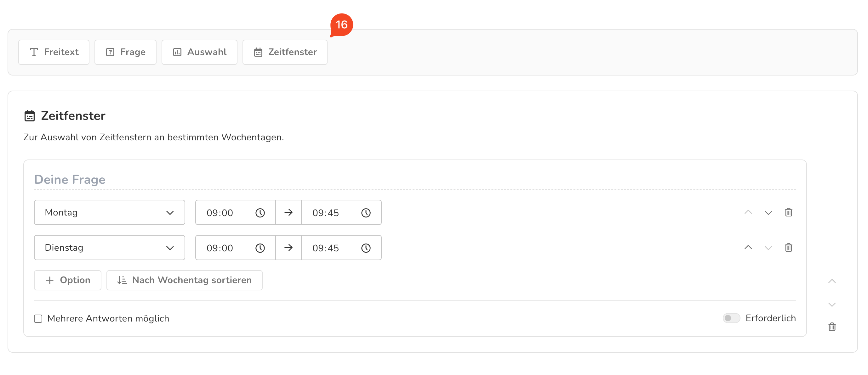Open clock picker for Montag end time
The width and height of the screenshot is (868, 375).
pos(366,213)
